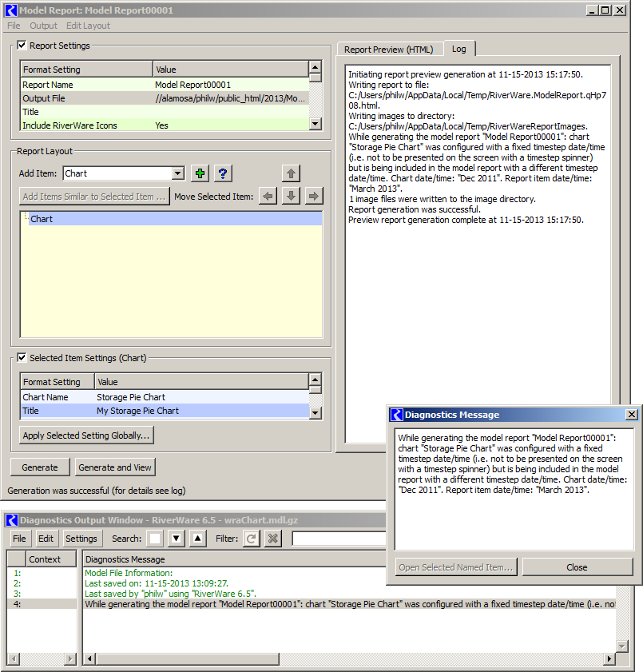Click left scroll arrow of Context pane

tap(14, 658)
